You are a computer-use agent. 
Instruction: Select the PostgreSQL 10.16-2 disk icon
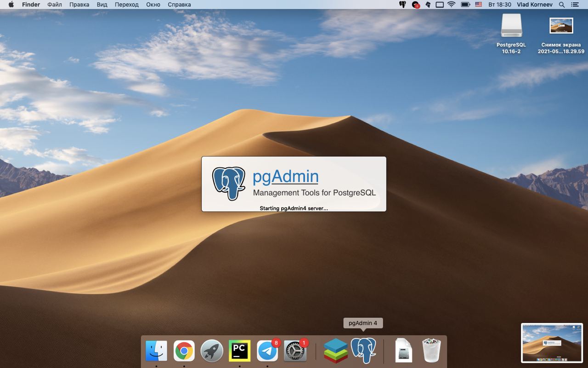coord(511,26)
